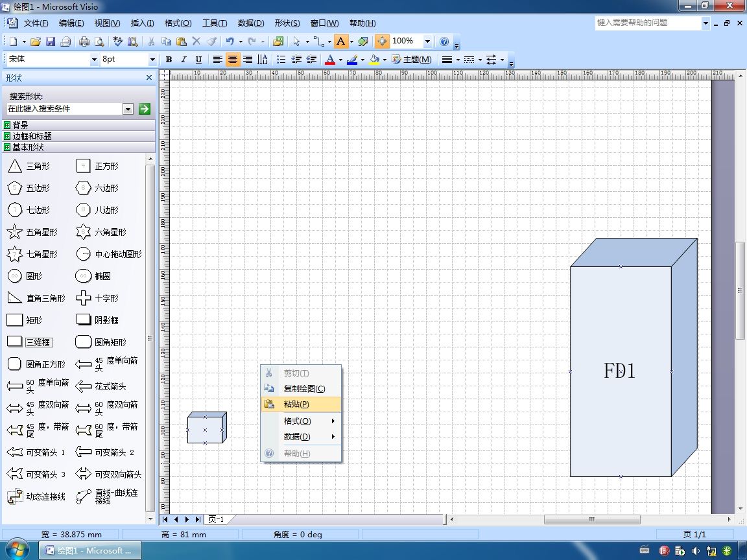This screenshot has height=560, width=747.
Task: Select the FD1 3D box shape
Action: click(x=621, y=371)
